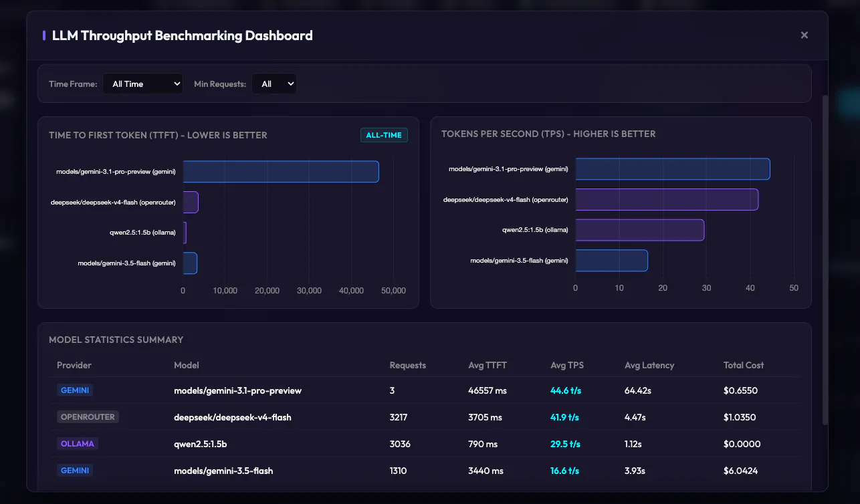Click the OLLAMA provider badge

(77, 443)
